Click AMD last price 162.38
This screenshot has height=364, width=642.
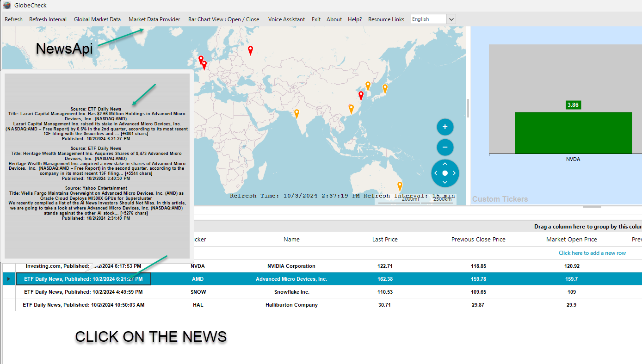coord(385,279)
